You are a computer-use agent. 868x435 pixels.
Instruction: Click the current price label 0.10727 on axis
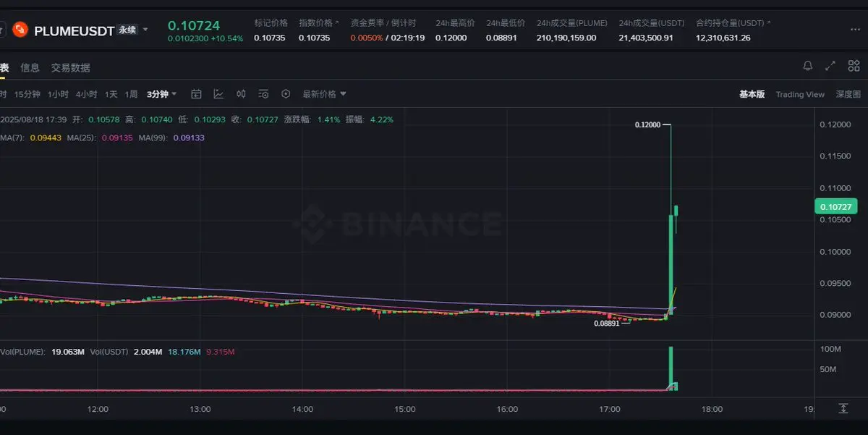[836, 207]
